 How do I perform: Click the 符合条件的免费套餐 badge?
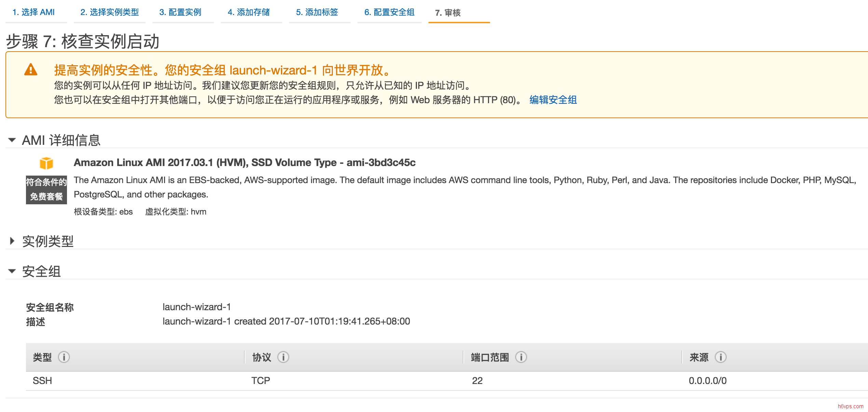point(46,190)
